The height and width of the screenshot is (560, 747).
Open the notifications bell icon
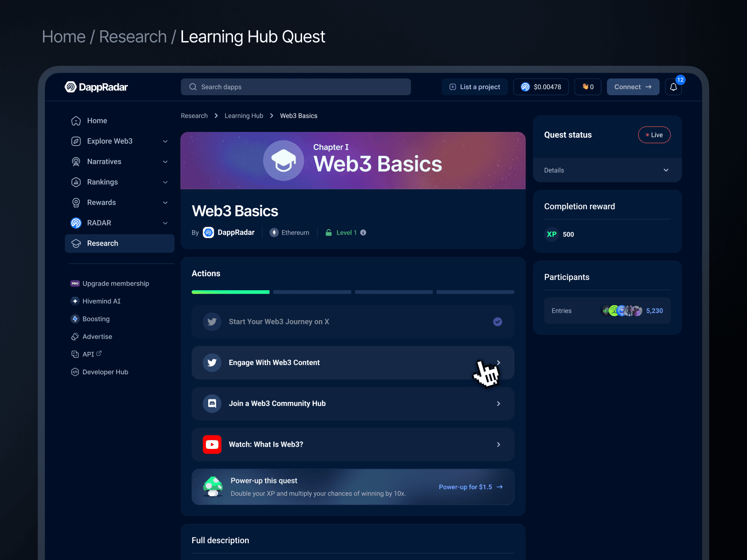click(x=673, y=87)
